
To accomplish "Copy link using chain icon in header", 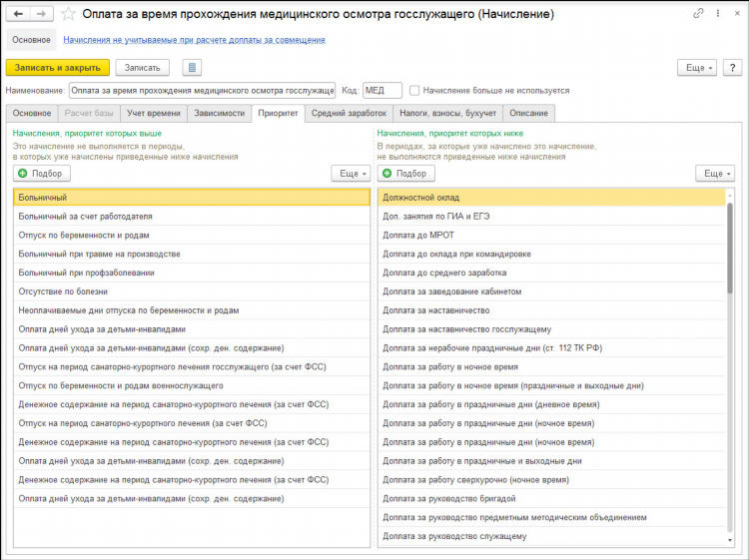I will tap(698, 13).
